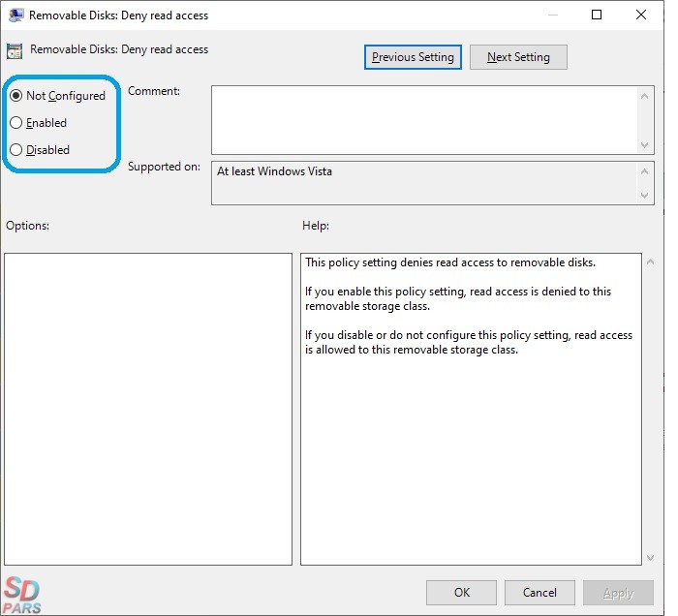
Task: Click the policy icon in the title bar
Action: (15, 15)
